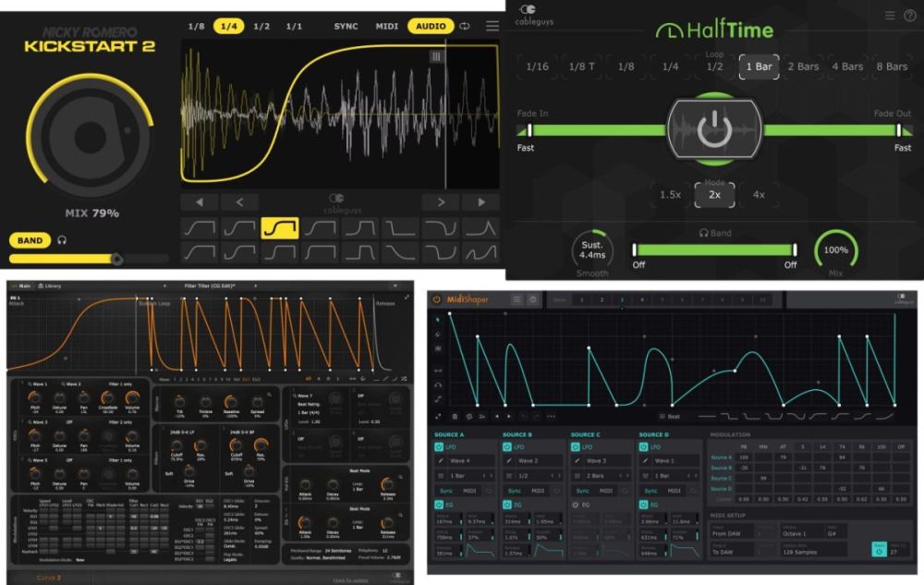The image size is (924, 585).
Task: Click the MIDI button in Source B
Action: coord(538,490)
